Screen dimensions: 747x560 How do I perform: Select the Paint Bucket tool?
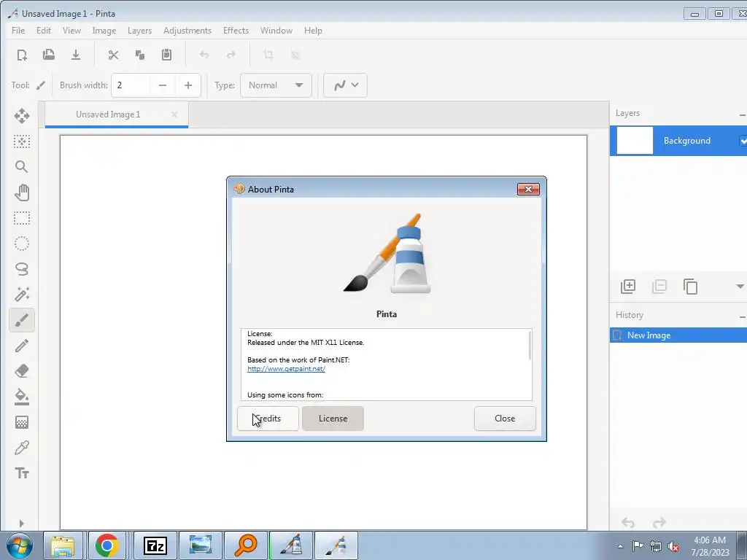click(22, 397)
